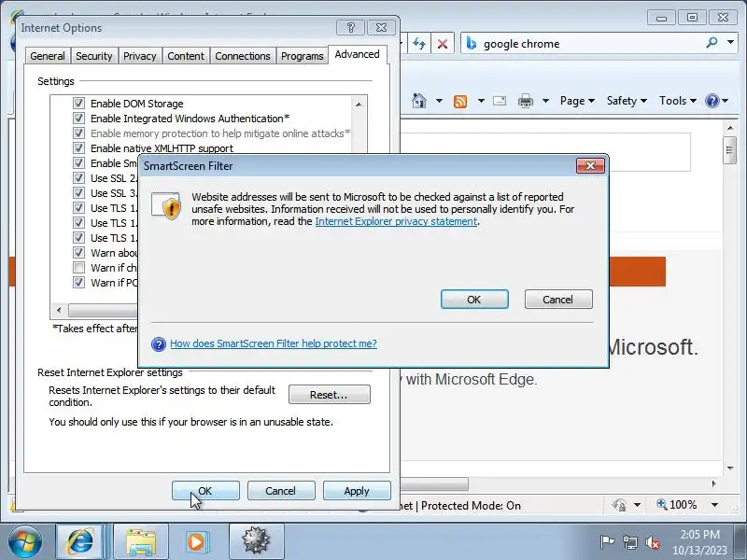This screenshot has width=747, height=560.
Task: Toggle Enable native XMLHTTP support checkbox
Action: 78,147
